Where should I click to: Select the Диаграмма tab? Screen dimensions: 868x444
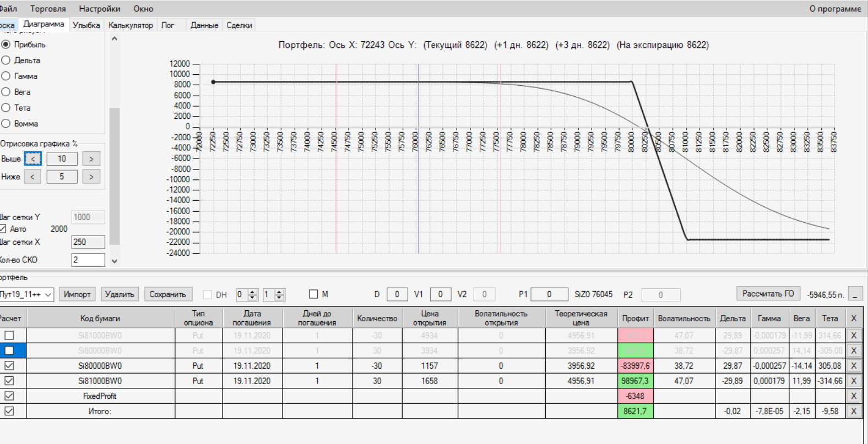click(44, 24)
